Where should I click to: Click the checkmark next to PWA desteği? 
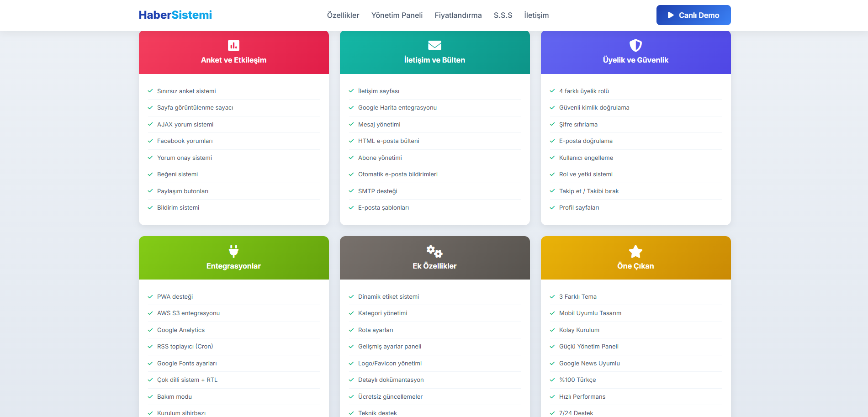click(x=150, y=296)
